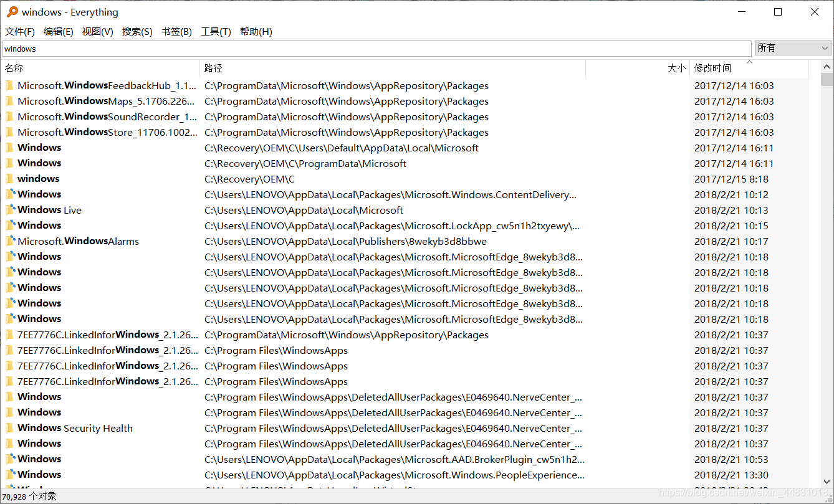Click folder icon of Microsoft.WindowsAlarms row
Image resolution: width=834 pixels, height=504 pixels.
[x=10, y=241]
